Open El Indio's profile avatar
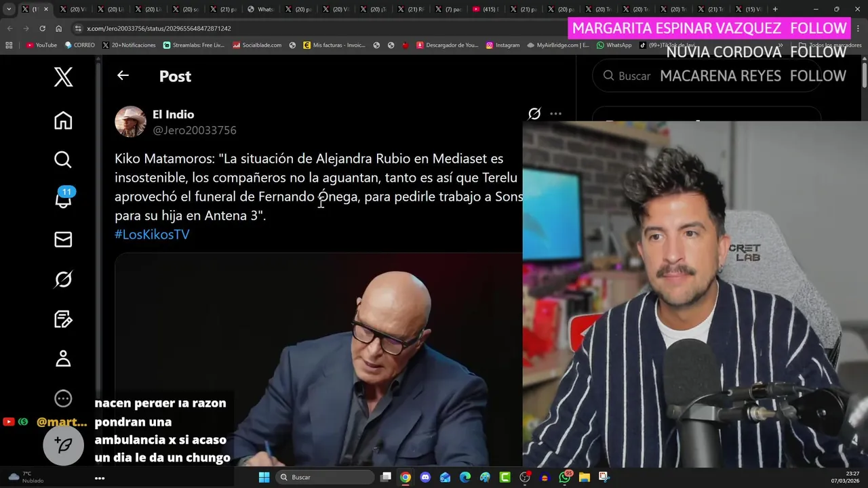The height and width of the screenshot is (488, 868). tap(130, 122)
